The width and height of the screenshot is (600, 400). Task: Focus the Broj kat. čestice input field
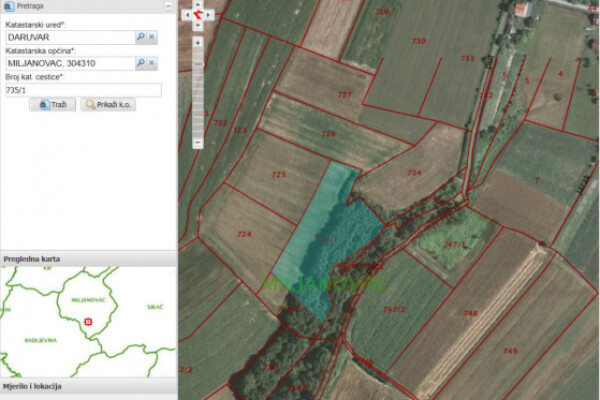pos(80,89)
